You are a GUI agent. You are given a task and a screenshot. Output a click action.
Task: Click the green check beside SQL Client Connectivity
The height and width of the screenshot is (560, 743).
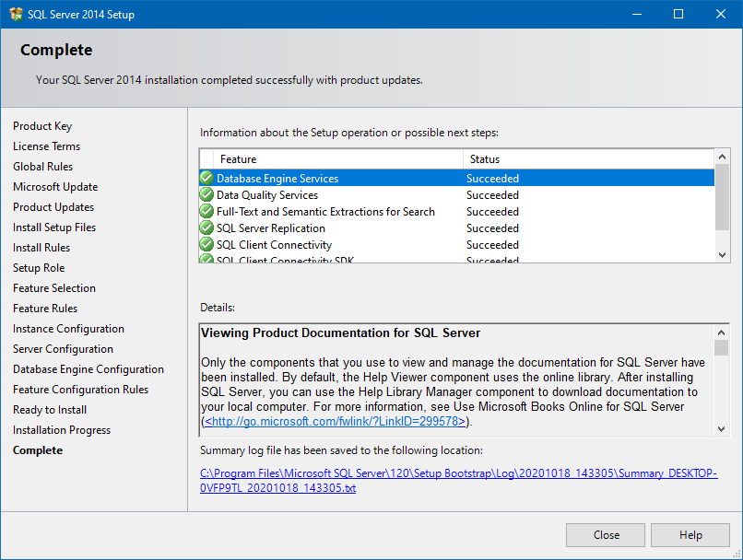pyautogui.click(x=206, y=244)
